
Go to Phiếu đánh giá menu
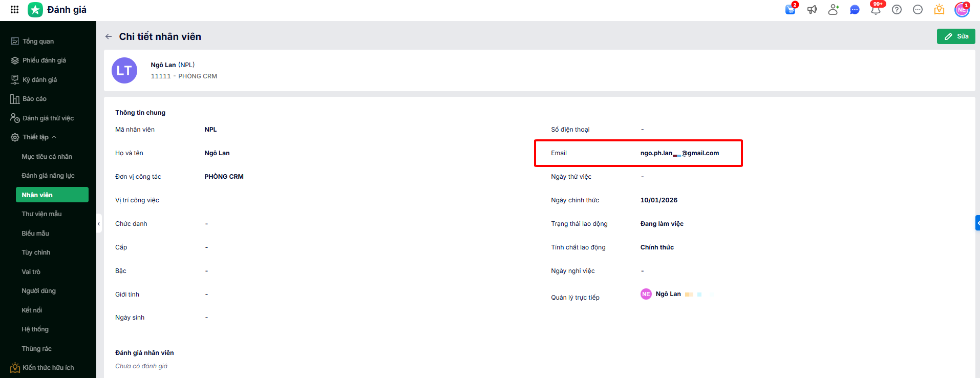coord(44,60)
